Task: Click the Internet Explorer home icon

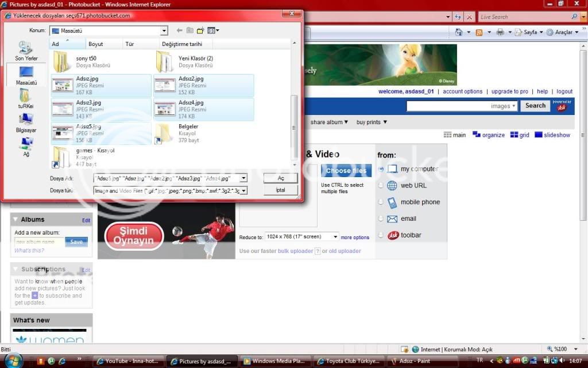Action: (x=459, y=32)
